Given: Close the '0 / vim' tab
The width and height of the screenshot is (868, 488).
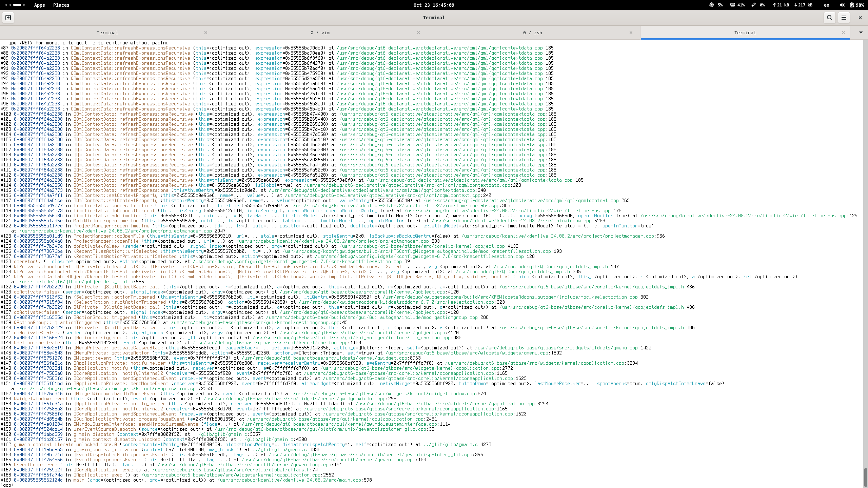Looking at the screenshot, I should [418, 33].
